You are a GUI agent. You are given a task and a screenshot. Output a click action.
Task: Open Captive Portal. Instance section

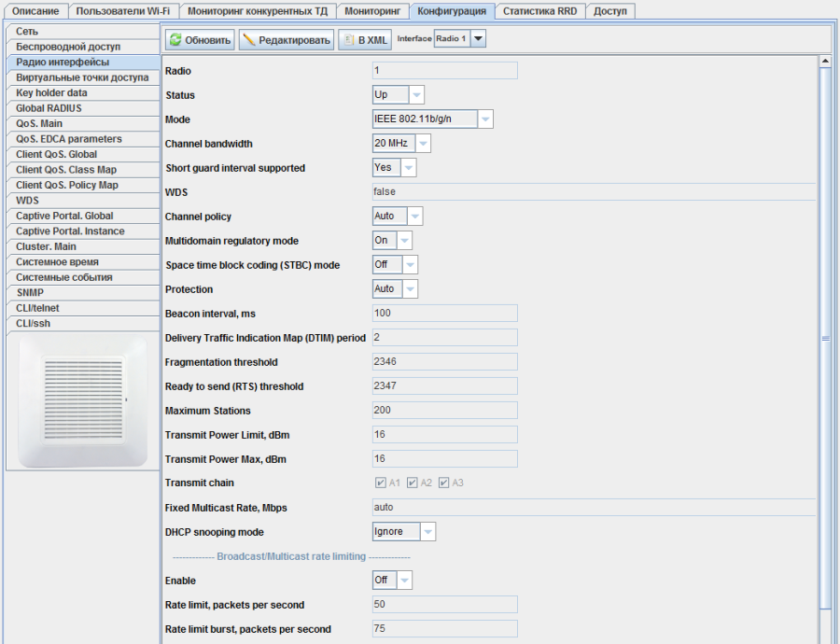point(83,231)
